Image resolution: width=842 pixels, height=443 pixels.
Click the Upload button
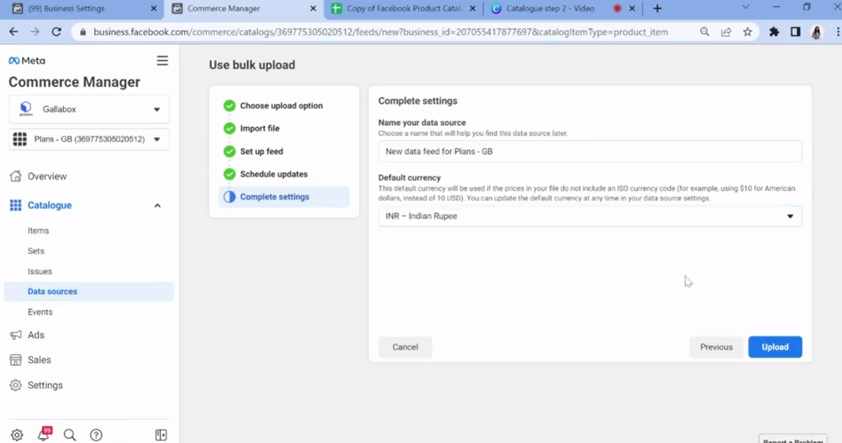pos(775,347)
